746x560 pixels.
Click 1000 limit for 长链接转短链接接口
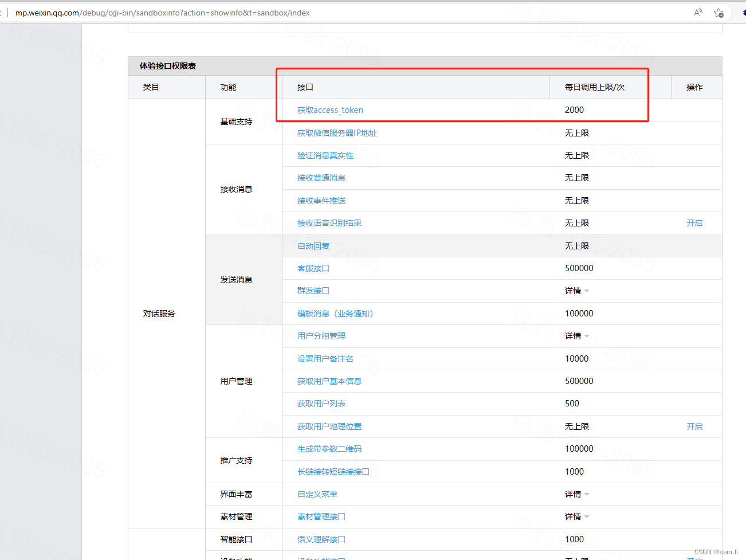click(x=574, y=472)
